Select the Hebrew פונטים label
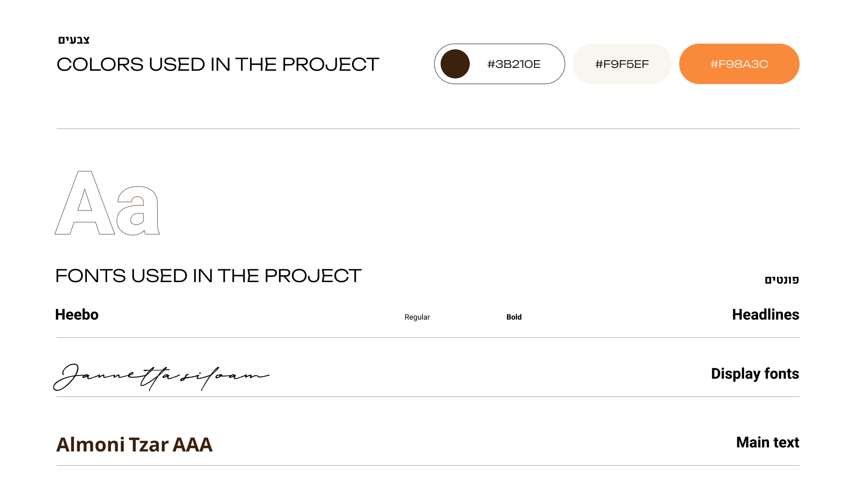The height and width of the screenshot is (504, 855). [x=781, y=280]
